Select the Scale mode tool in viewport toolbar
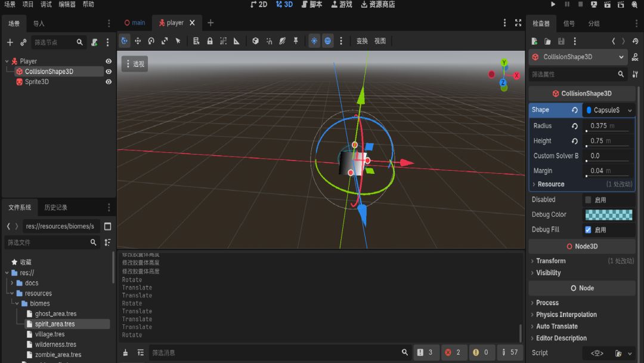 [165, 41]
